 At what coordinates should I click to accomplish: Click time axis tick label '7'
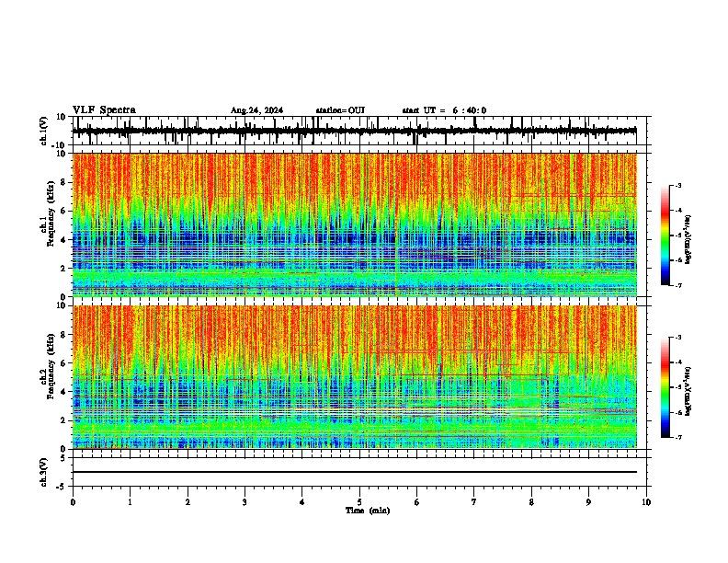(474, 502)
